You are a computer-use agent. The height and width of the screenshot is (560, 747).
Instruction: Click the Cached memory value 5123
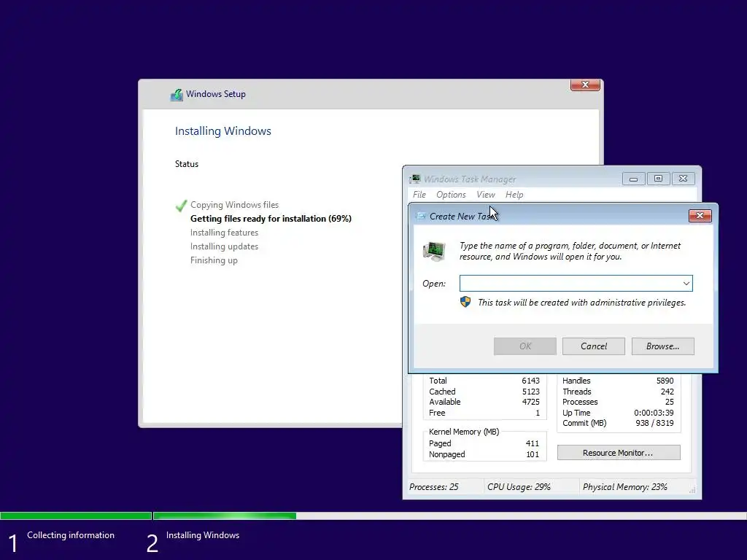[x=530, y=392]
